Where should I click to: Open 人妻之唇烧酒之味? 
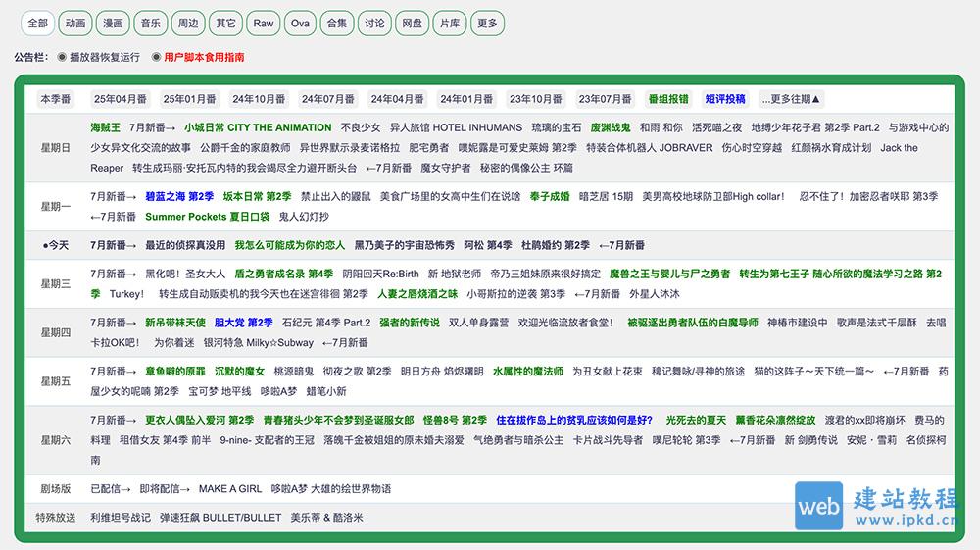tap(417, 294)
